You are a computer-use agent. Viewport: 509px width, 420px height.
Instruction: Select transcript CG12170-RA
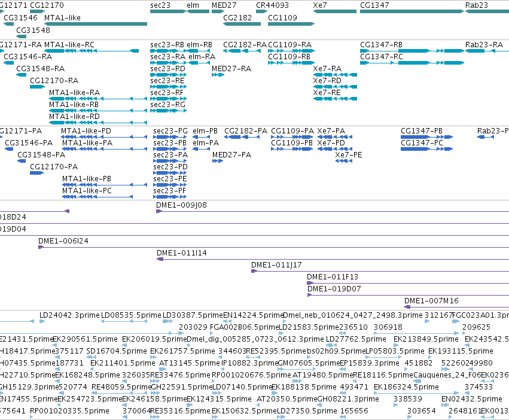click(37, 87)
